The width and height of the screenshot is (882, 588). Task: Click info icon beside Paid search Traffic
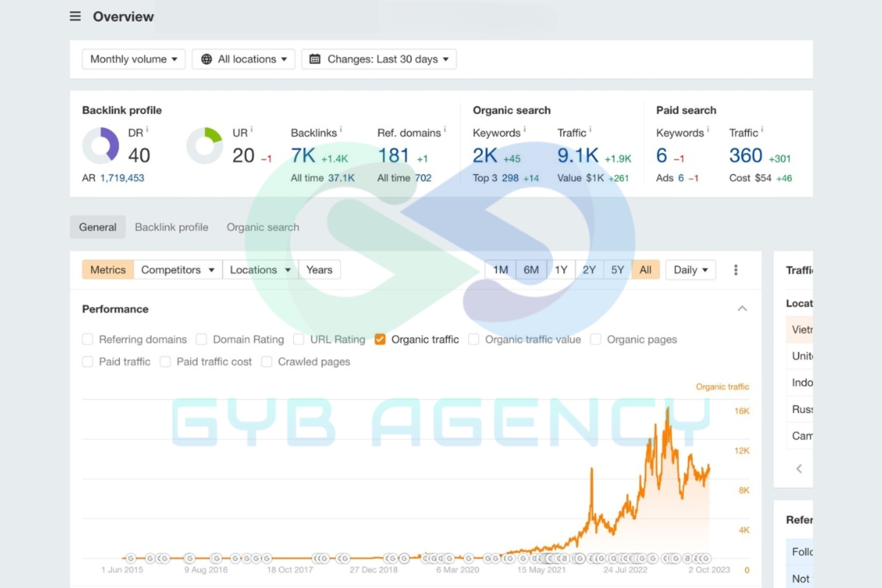click(762, 129)
